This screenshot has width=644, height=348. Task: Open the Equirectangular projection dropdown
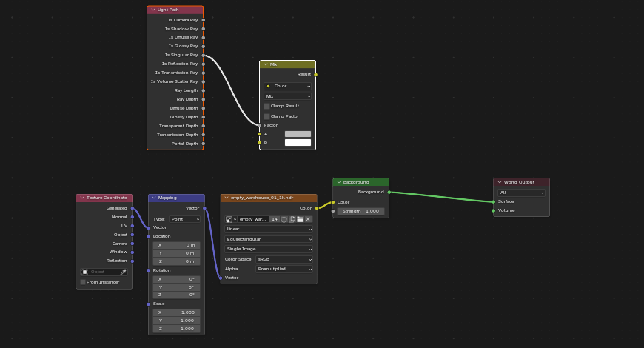(x=268, y=239)
